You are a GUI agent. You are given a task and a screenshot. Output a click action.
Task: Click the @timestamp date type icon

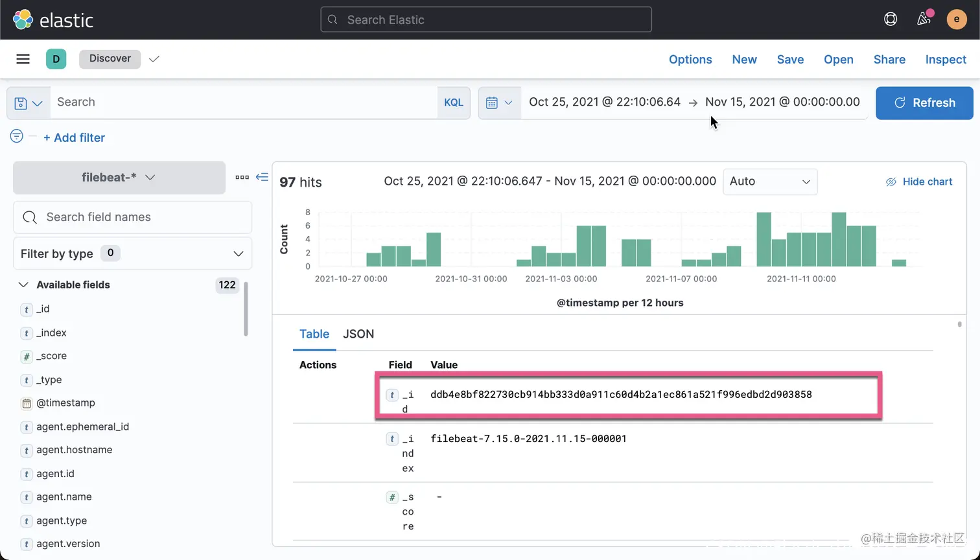pos(27,403)
